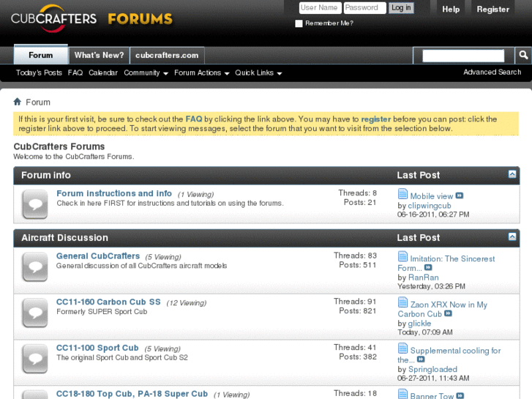Open the CC11-160 Carbon Cub SS forum

[x=108, y=302]
